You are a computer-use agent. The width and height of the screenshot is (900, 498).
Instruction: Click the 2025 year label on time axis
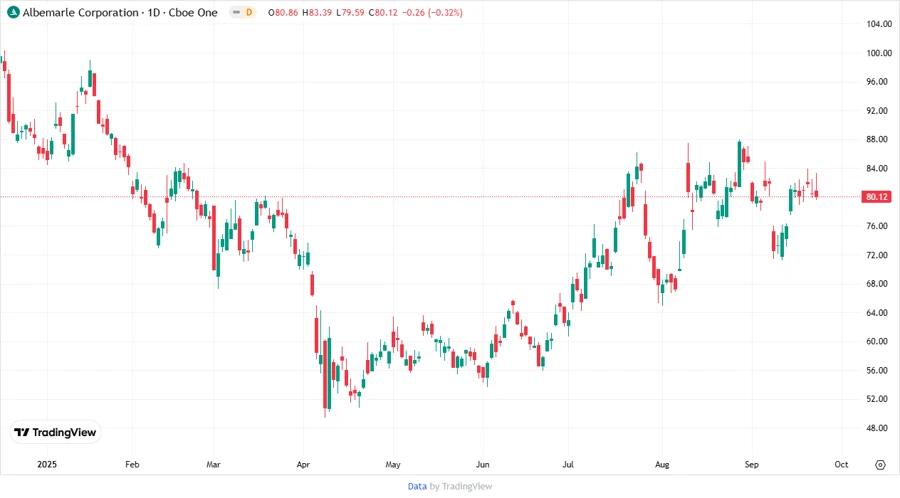47,465
